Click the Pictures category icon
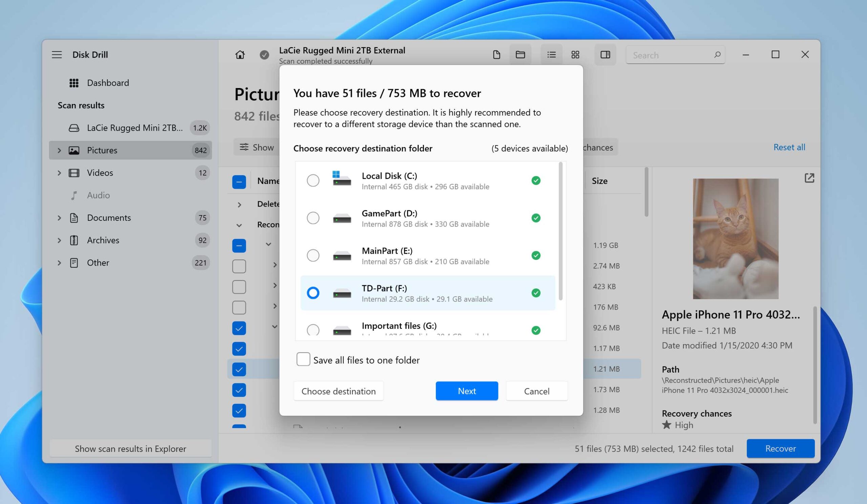Image resolution: width=867 pixels, height=504 pixels. [x=74, y=150]
